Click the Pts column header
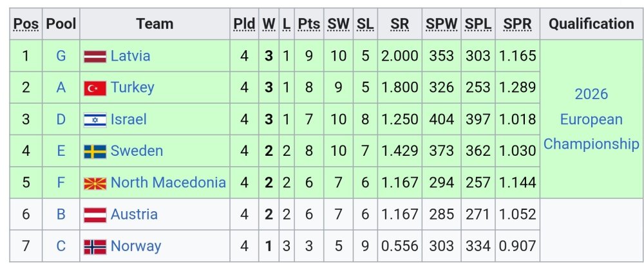The width and height of the screenshot is (644, 264). point(309,24)
